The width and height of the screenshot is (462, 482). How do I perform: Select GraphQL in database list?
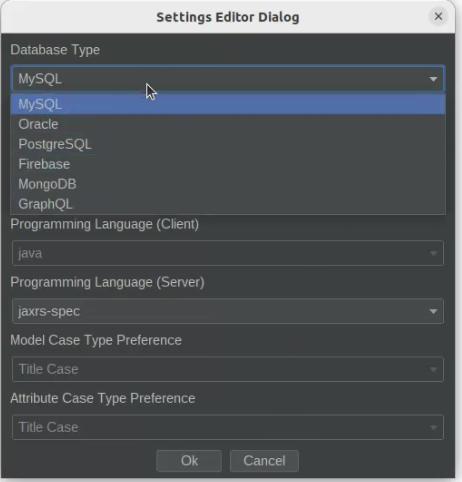(x=228, y=204)
